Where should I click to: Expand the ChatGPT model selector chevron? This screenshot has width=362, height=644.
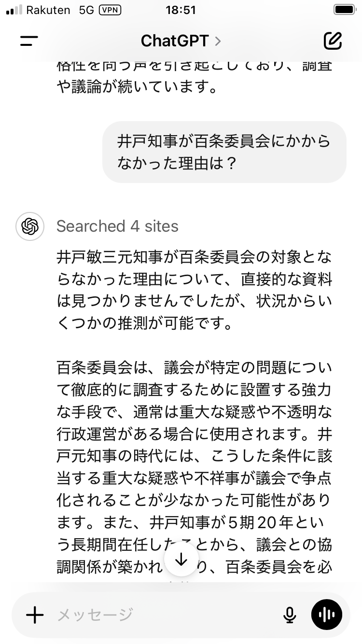tap(218, 41)
